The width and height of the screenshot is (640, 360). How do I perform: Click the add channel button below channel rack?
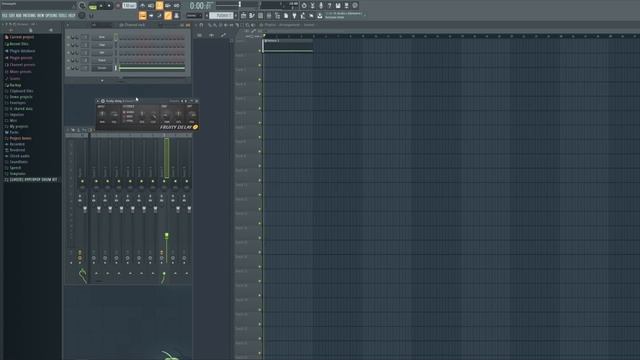coord(102,81)
